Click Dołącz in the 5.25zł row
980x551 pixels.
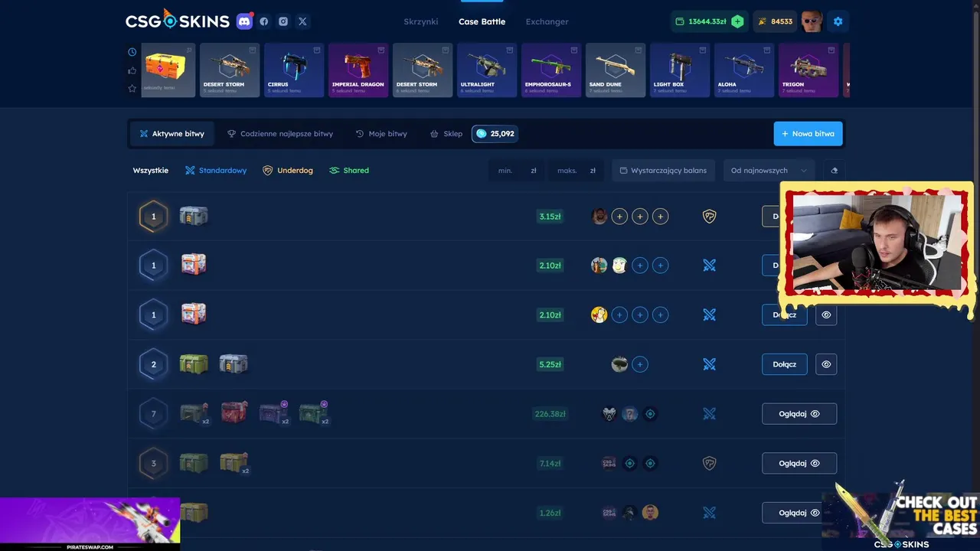[x=784, y=364]
